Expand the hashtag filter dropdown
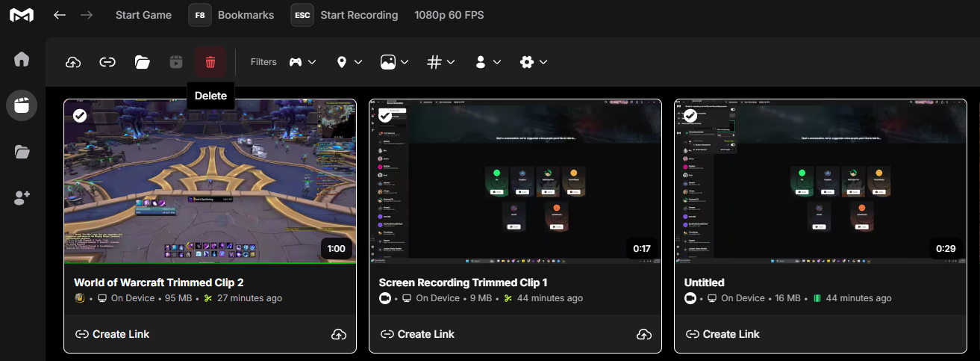The image size is (980, 361). (441, 62)
